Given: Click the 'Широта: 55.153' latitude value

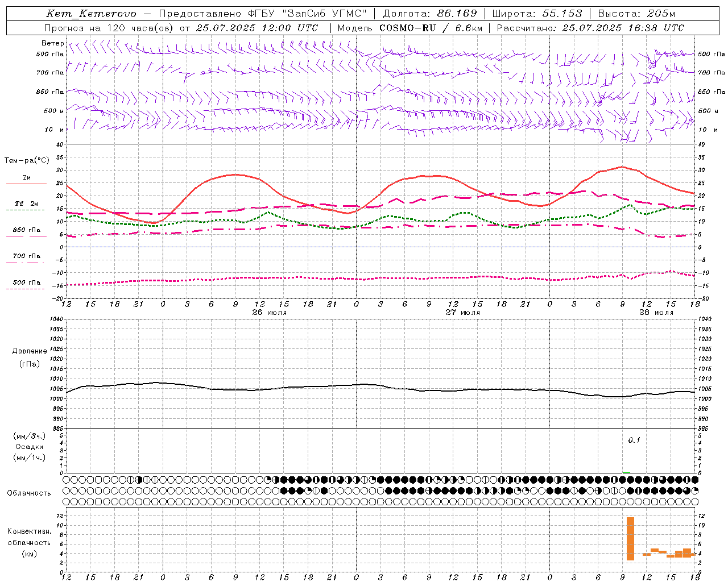Looking at the screenshot, I should coord(537,14).
